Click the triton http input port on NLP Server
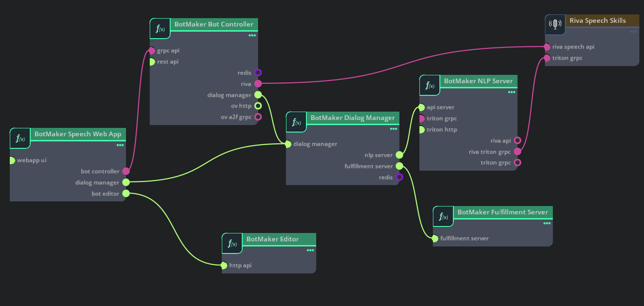Screen dimensions: 644x306 pos(421,130)
